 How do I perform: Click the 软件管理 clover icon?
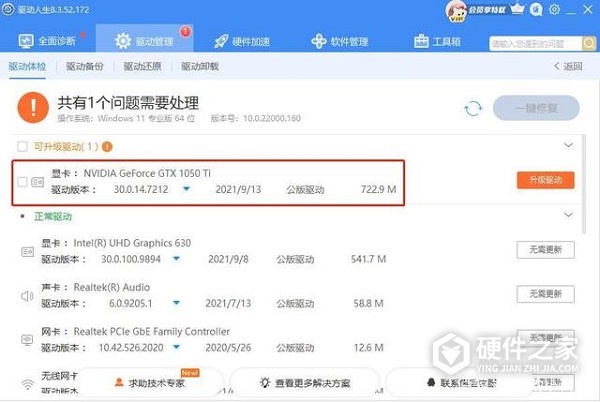coord(319,41)
